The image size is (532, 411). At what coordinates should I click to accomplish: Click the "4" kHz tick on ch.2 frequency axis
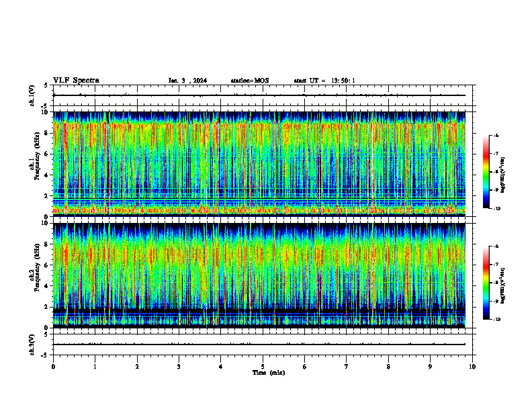(47, 286)
